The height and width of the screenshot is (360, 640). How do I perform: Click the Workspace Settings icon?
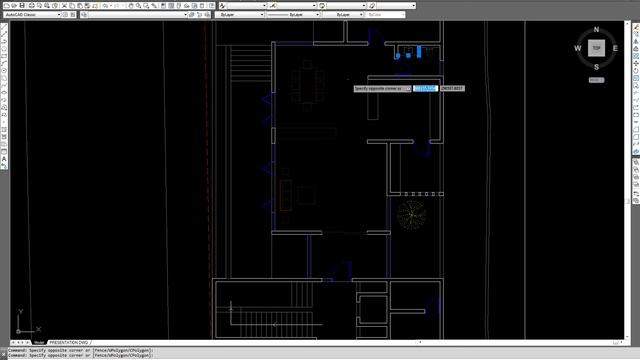[65, 15]
